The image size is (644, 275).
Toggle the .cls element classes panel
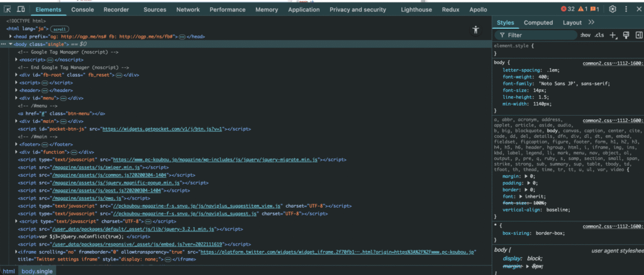599,35
